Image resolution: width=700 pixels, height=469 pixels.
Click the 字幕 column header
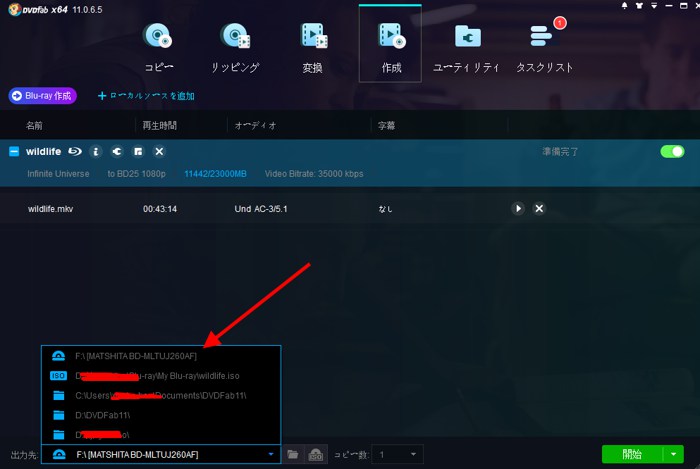(x=387, y=126)
